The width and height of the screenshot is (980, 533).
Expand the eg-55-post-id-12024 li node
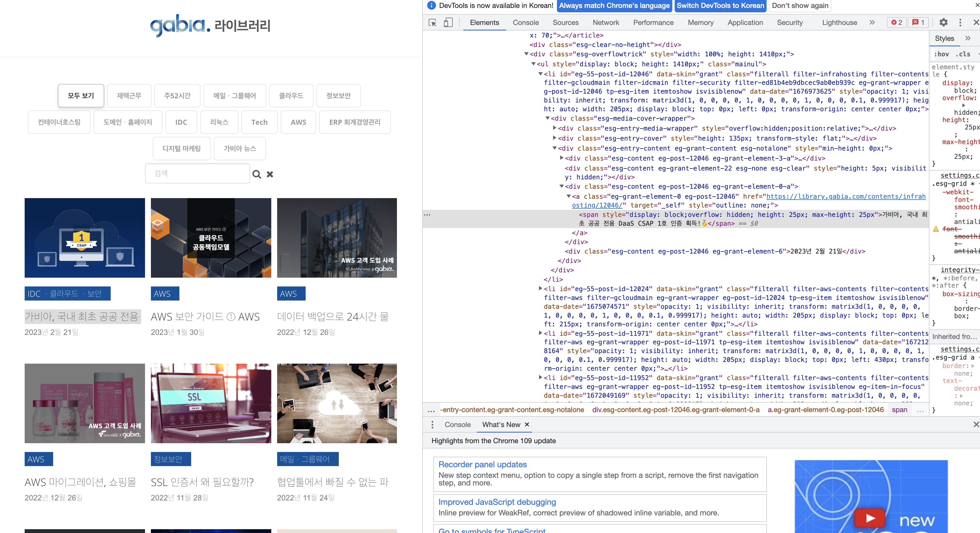540,289
